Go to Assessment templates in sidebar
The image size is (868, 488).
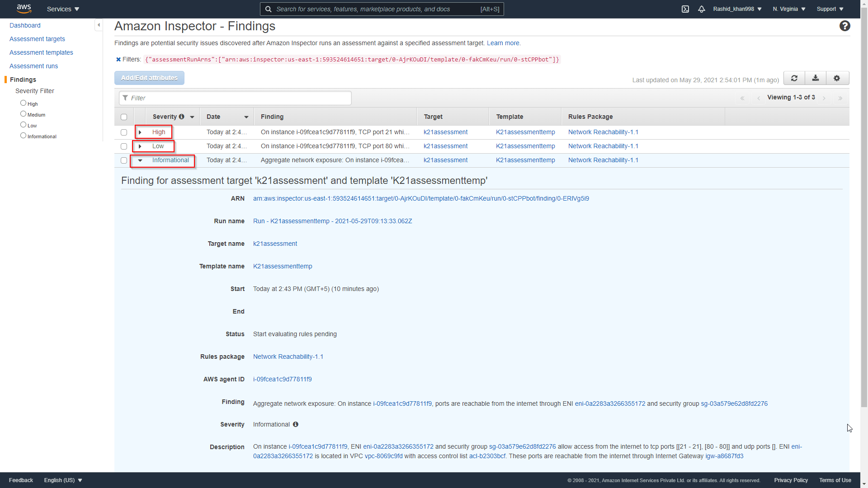click(41, 52)
